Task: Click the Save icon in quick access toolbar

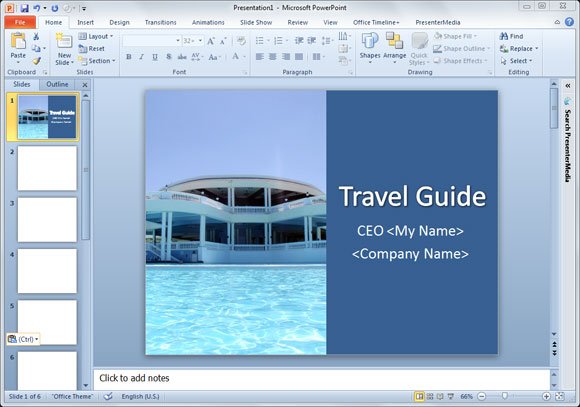Action: coord(24,8)
